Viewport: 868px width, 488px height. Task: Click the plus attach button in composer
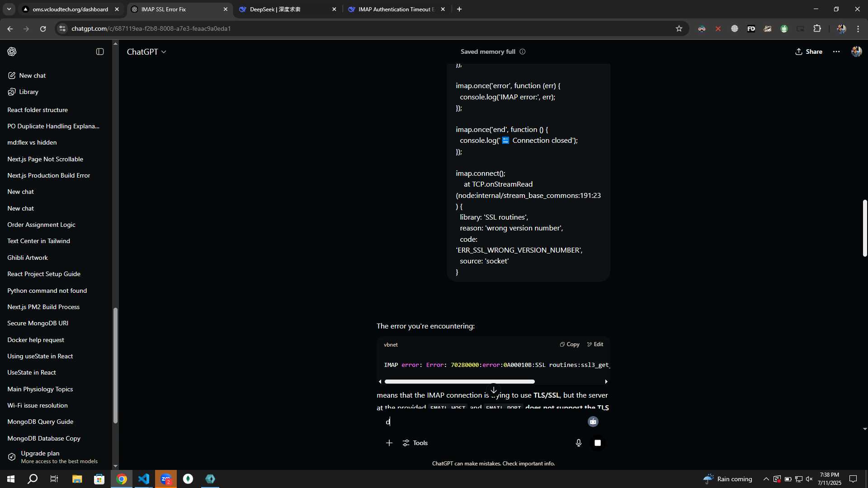pos(389,443)
